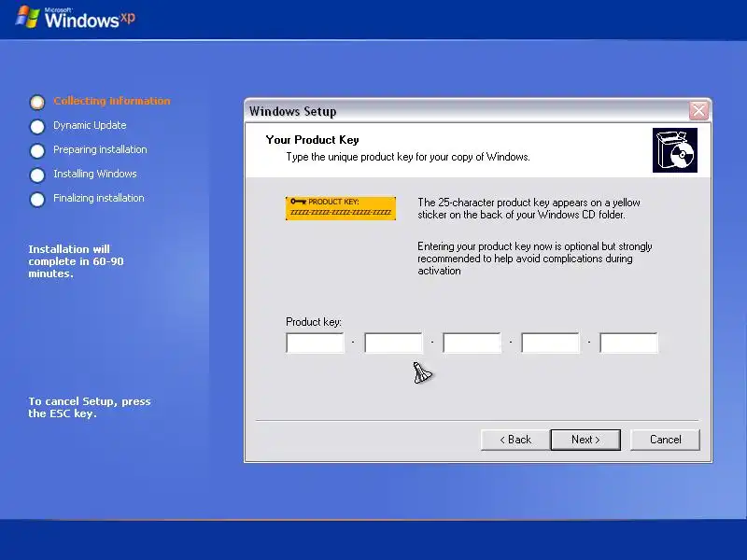Viewport: 747px width, 560px height.
Task: Close the Windows Setup dialog
Action: pyautogui.click(x=698, y=111)
